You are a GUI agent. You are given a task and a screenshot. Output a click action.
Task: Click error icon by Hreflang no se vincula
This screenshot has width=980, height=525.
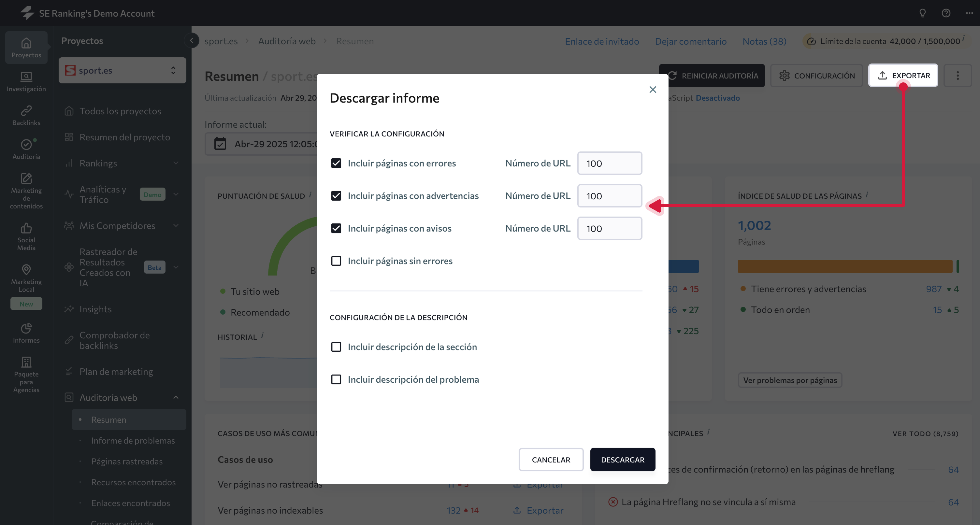pos(613,502)
